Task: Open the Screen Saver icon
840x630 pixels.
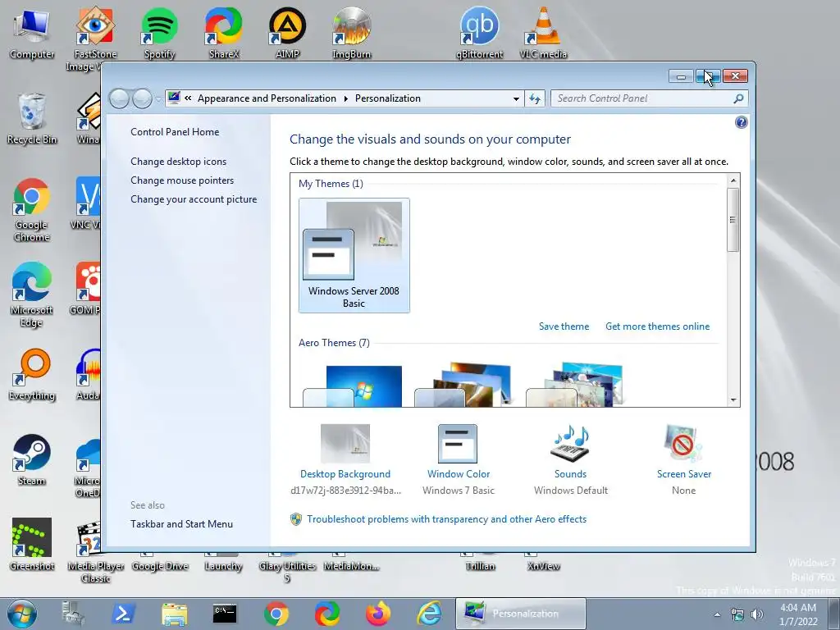Action: (x=683, y=444)
